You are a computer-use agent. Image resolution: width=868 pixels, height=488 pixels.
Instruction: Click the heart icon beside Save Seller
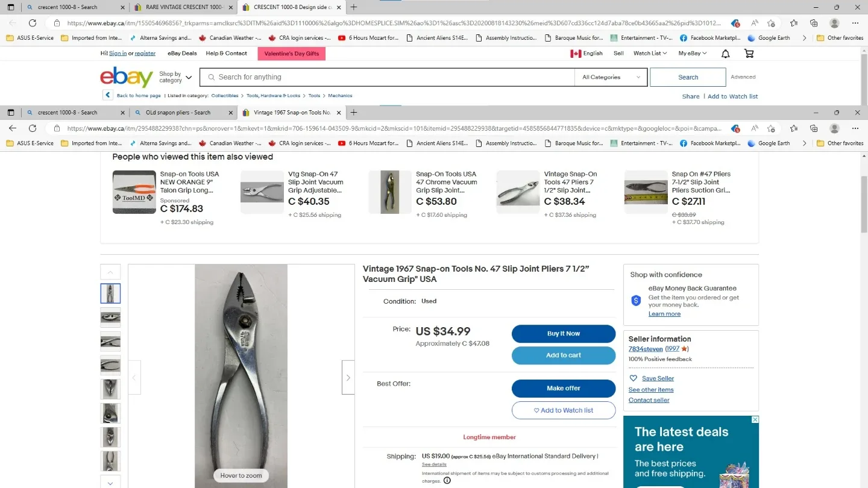[633, 378]
